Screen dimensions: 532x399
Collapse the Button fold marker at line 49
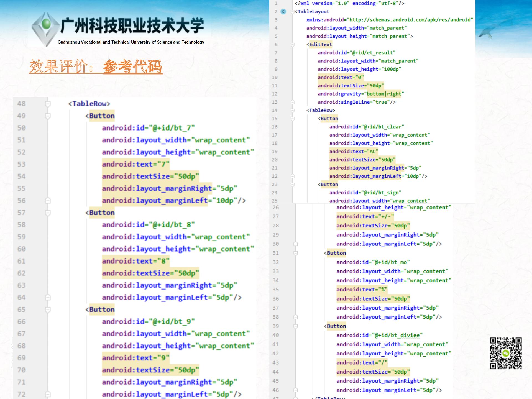coord(48,116)
